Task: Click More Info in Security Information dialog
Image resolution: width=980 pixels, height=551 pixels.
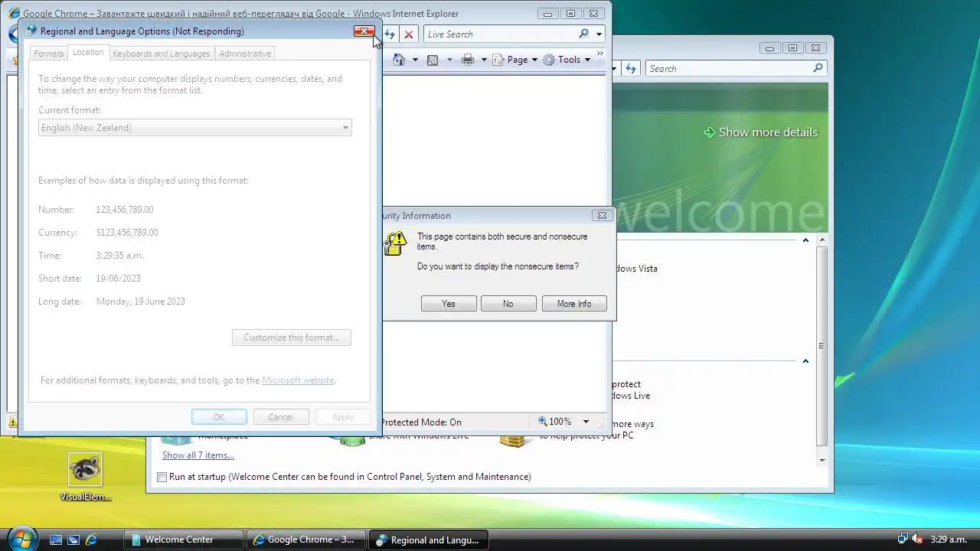Action: 574,304
